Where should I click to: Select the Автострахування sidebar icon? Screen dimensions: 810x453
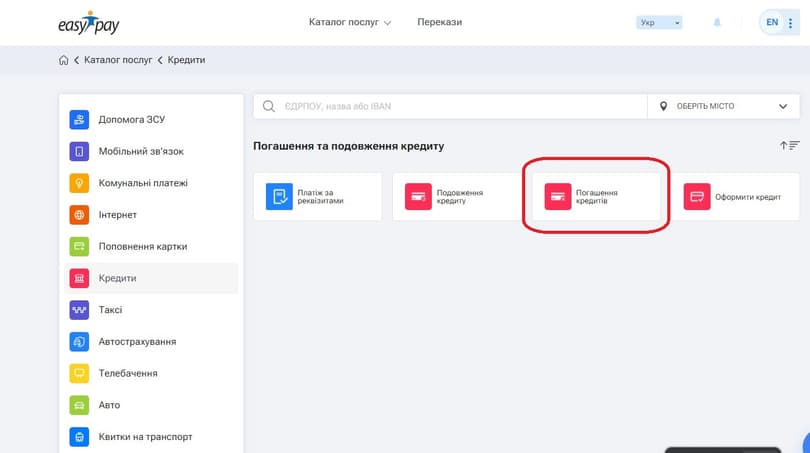79,342
